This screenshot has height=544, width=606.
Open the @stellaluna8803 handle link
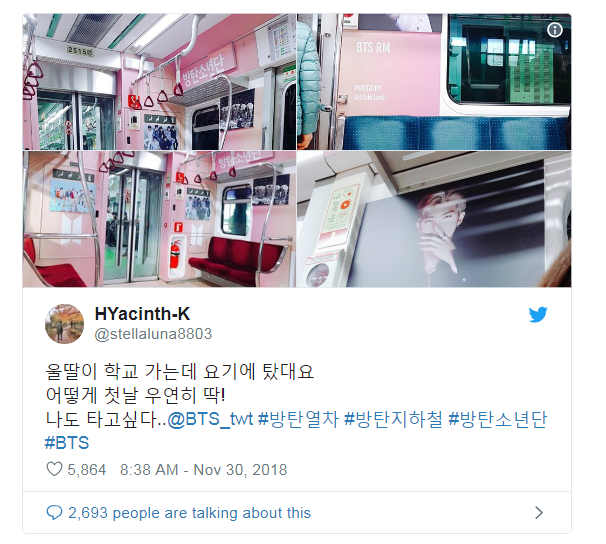coord(153,334)
